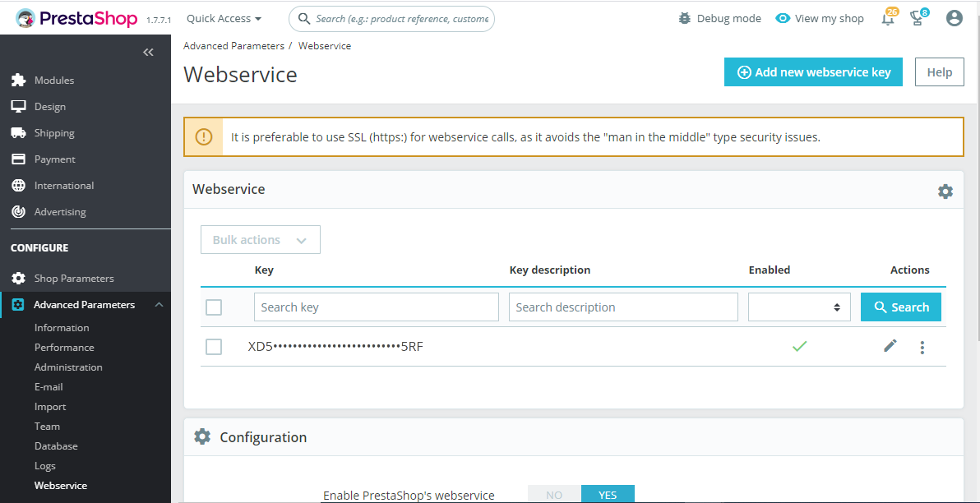
Task: Click the Search key input field
Action: [377, 307]
